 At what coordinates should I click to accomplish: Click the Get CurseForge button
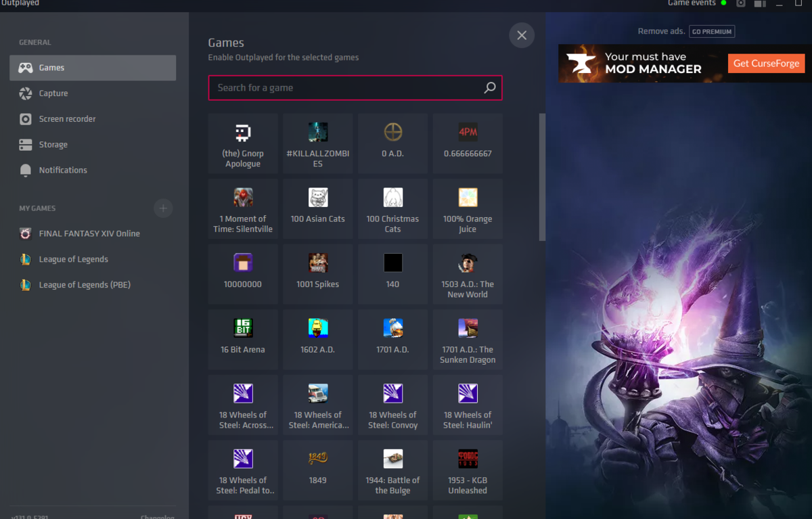coord(767,64)
